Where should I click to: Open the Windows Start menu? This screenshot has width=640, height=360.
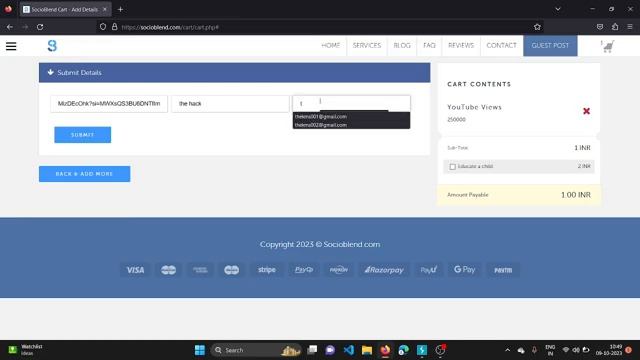click(200, 350)
